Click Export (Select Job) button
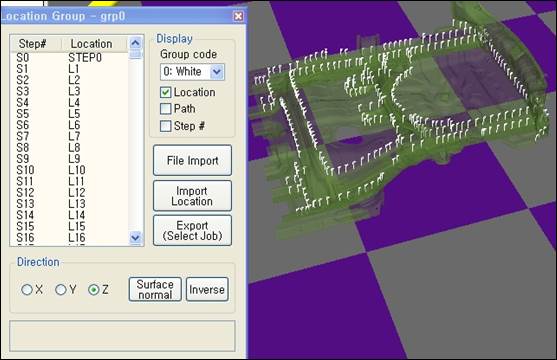Viewport: 557px width, 360px height. pyautogui.click(x=193, y=230)
